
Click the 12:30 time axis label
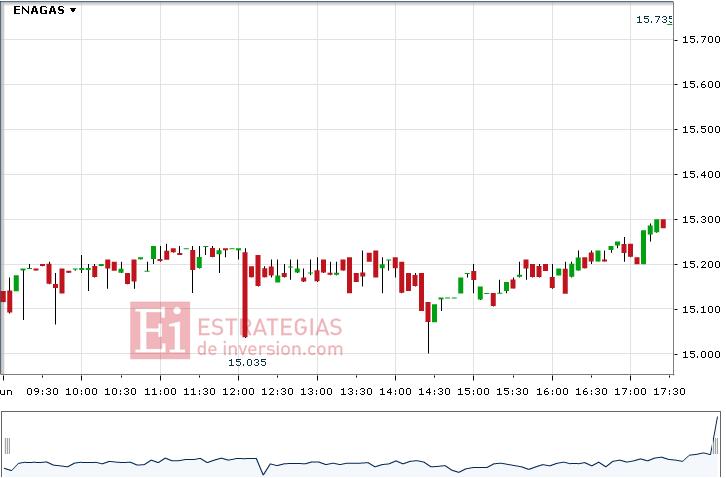click(x=277, y=391)
